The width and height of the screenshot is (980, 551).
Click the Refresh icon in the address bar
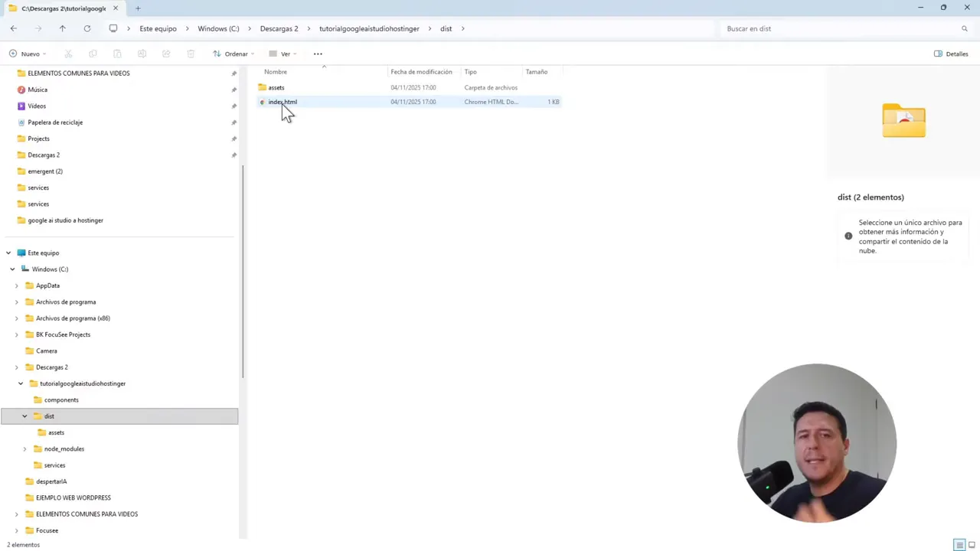coord(87,28)
